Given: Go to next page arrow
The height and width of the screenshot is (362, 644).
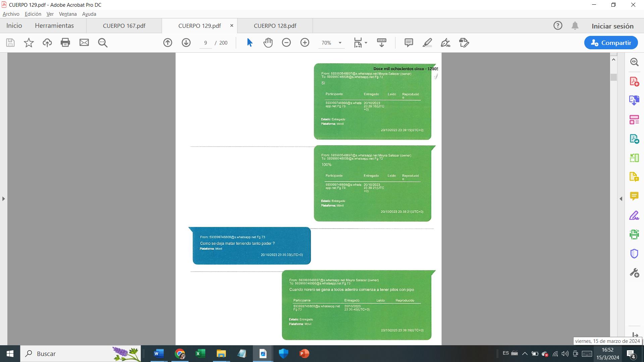Looking at the screenshot, I should 186,43.
